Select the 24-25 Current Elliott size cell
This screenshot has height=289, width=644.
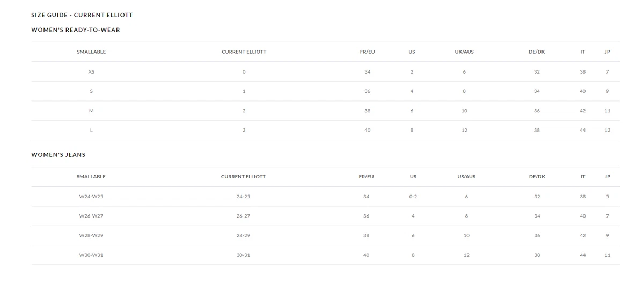(243, 197)
